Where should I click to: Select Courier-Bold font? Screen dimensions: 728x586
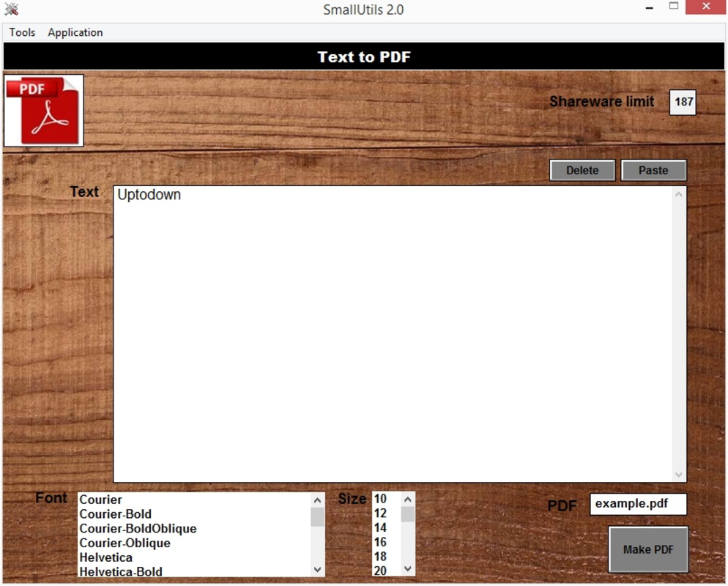(194, 514)
